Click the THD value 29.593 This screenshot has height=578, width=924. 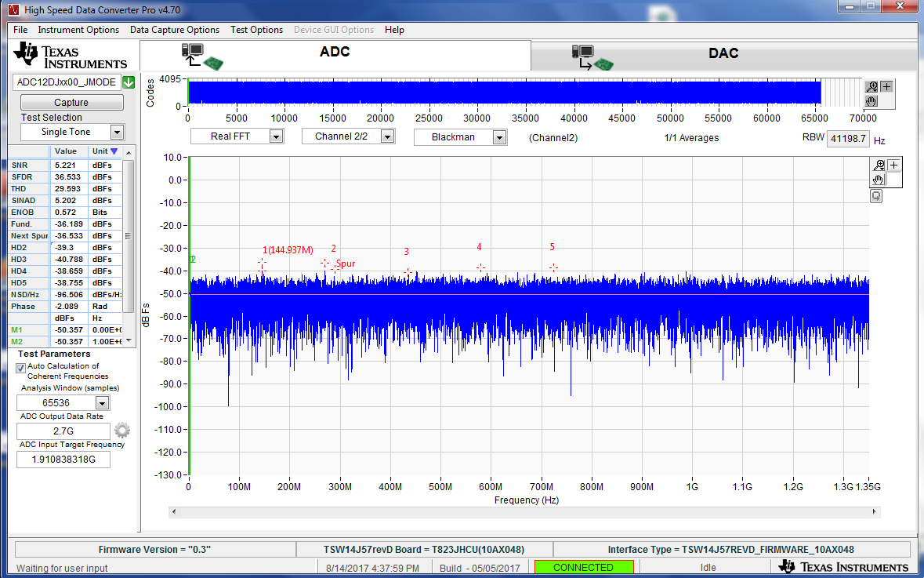coord(67,189)
